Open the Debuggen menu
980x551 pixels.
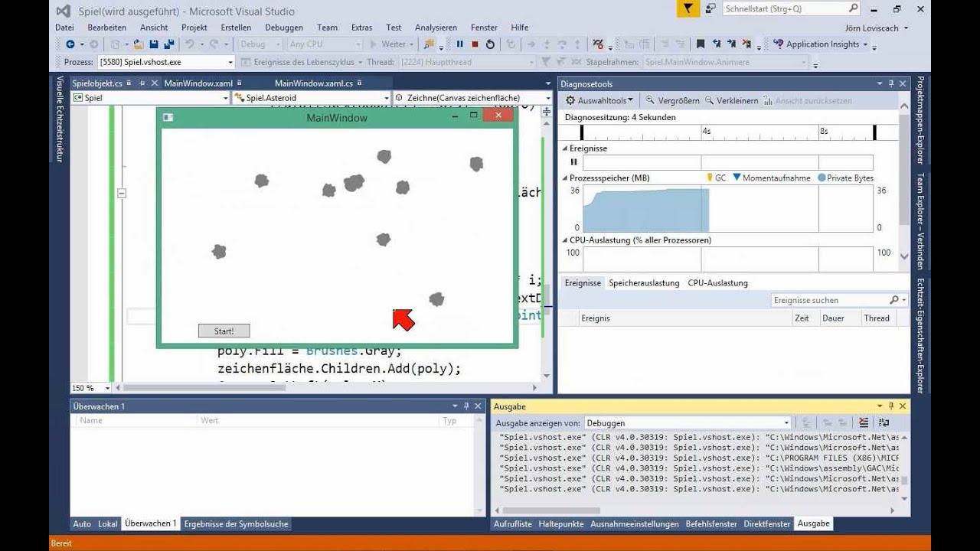[x=284, y=28]
